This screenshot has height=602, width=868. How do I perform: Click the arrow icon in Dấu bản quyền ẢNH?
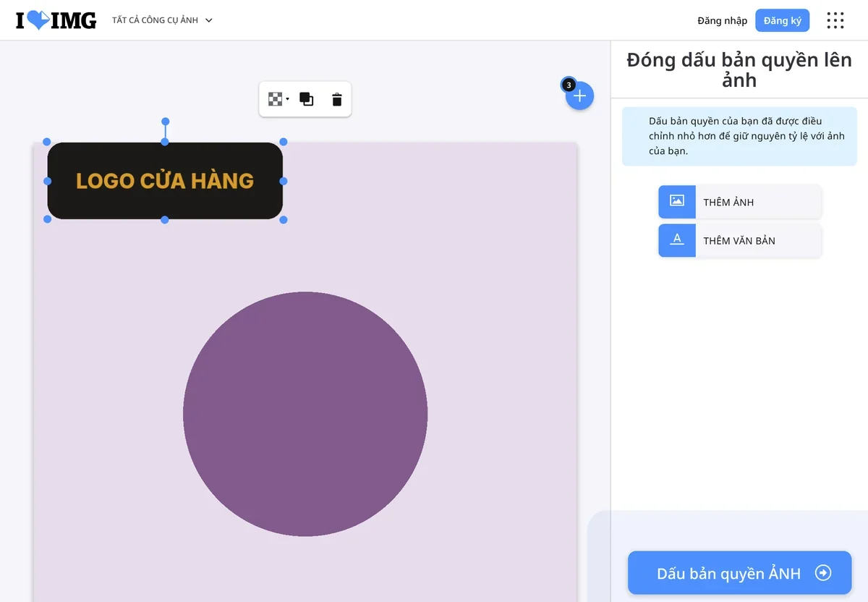click(x=823, y=573)
